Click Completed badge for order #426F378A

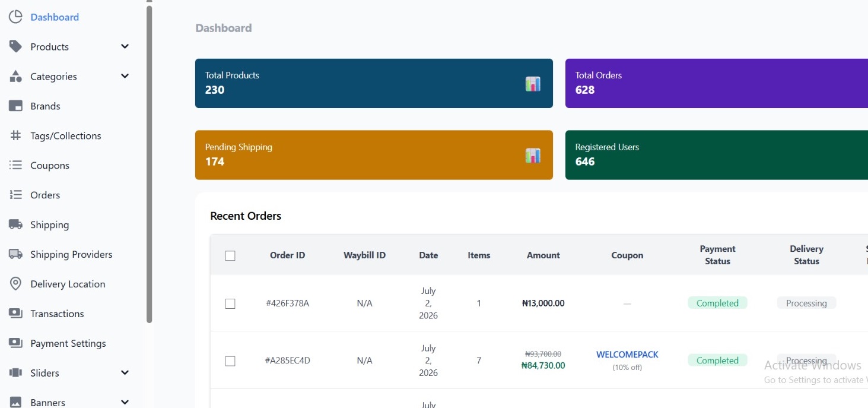(717, 303)
